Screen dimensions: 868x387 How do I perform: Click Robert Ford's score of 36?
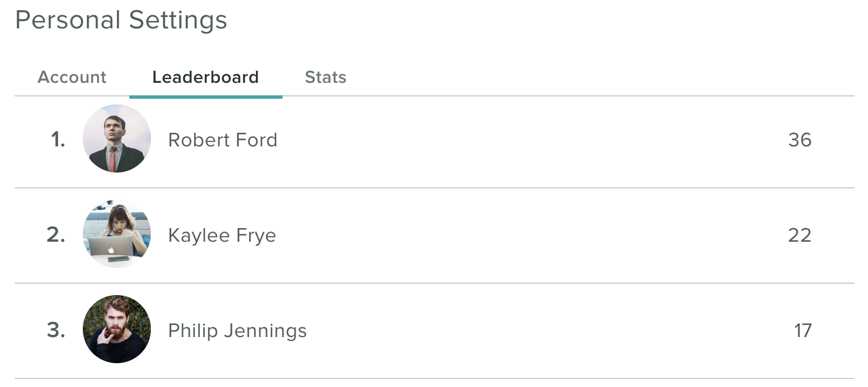point(800,140)
